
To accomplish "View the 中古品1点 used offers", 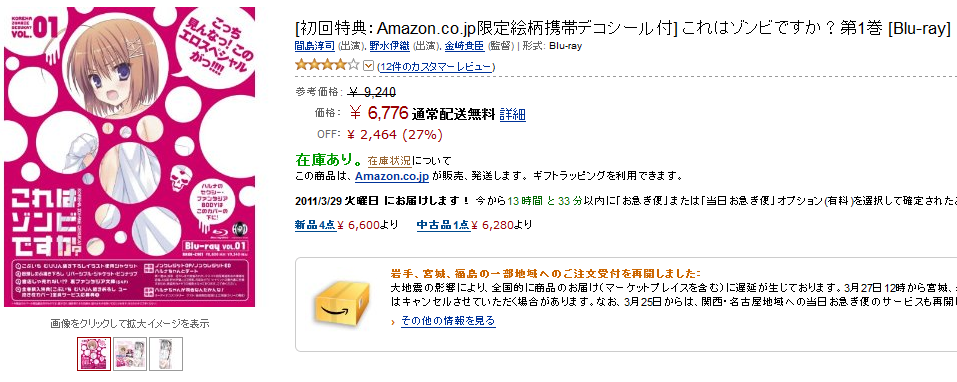I will click(x=444, y=225).
